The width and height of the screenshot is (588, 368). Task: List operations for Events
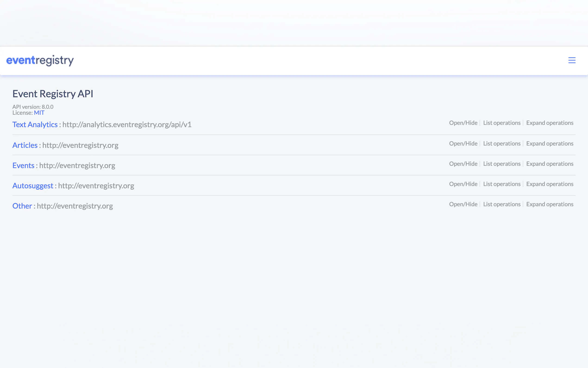click(x=502, y=164)
